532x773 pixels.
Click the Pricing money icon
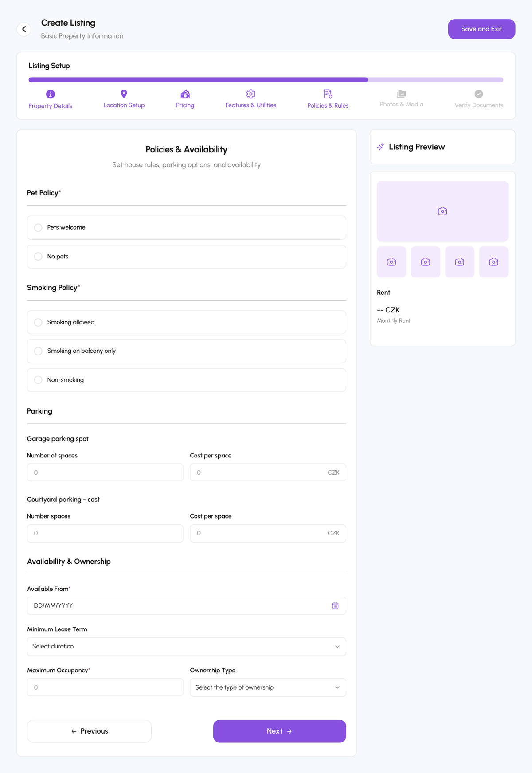[x=185, y=94]
